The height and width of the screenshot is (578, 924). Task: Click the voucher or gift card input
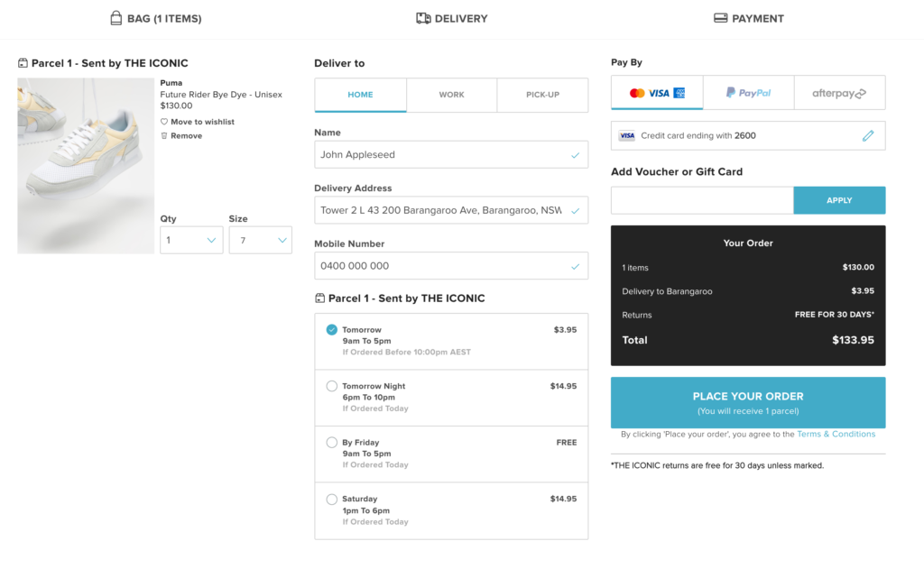click(702, 200)
